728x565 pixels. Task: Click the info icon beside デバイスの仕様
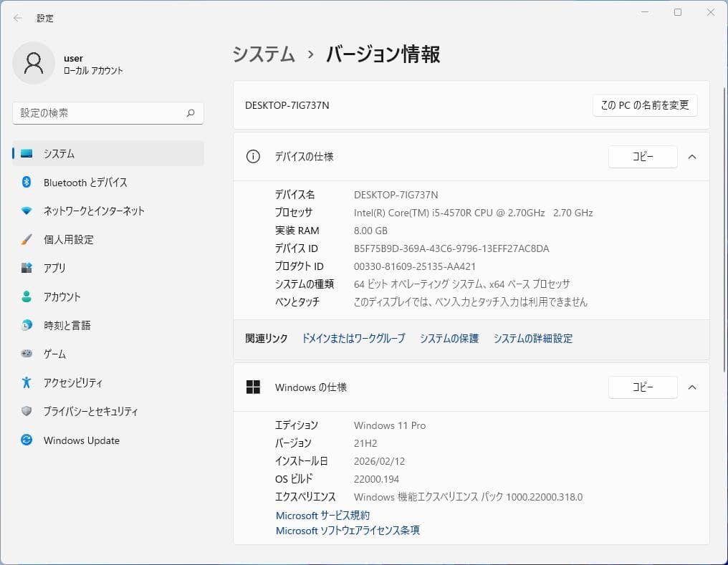pos(253,156)
